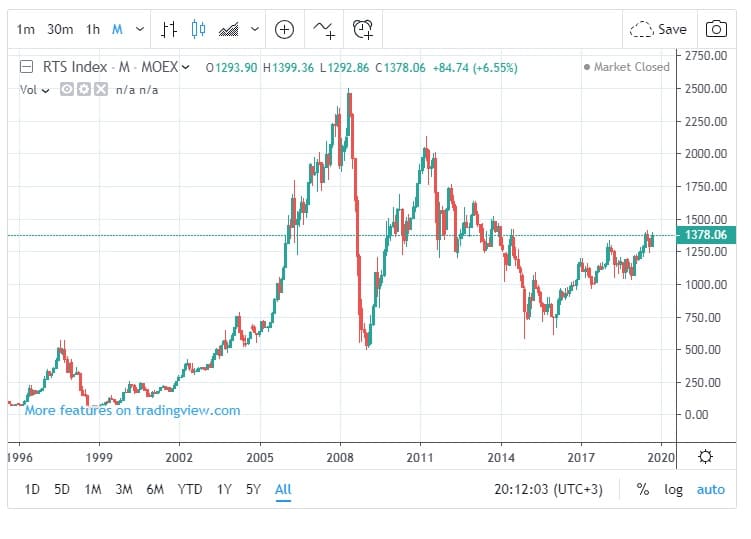Viewport: 751px width, 539px height.
Task: Select the 5Y date range tab
Action: point(255,490)
